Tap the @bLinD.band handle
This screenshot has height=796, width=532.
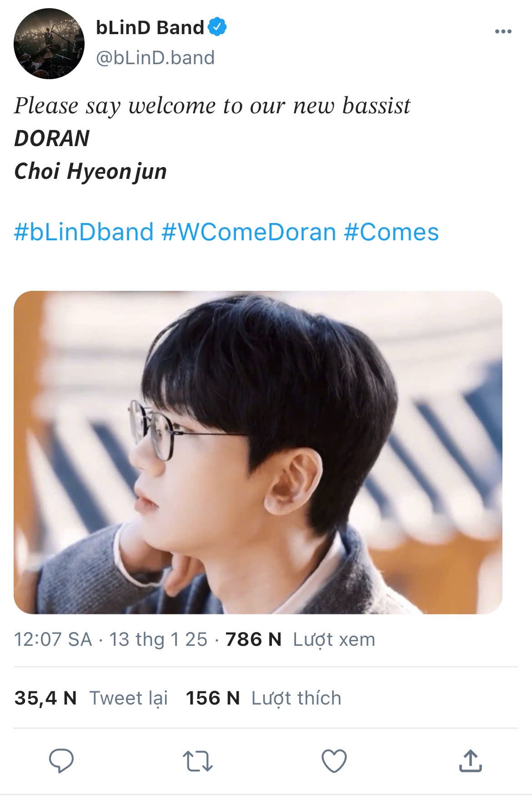[x=155, y=58]
